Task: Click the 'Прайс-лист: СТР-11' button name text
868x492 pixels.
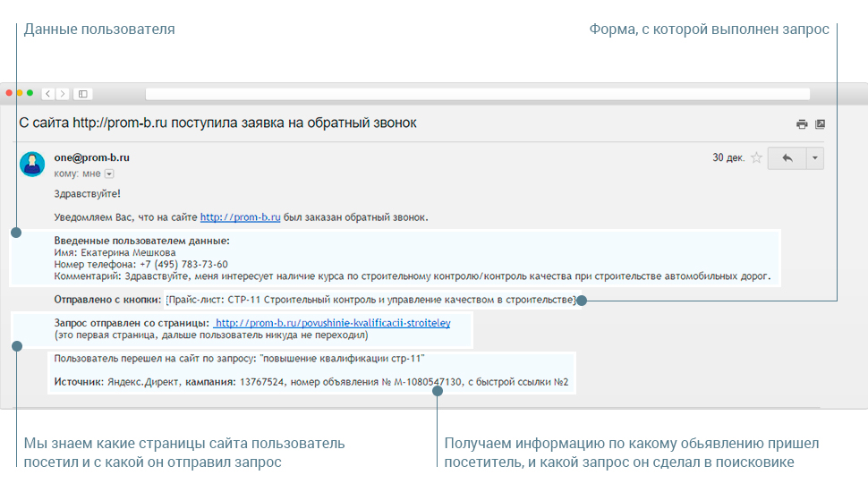Action: (370, 300)
